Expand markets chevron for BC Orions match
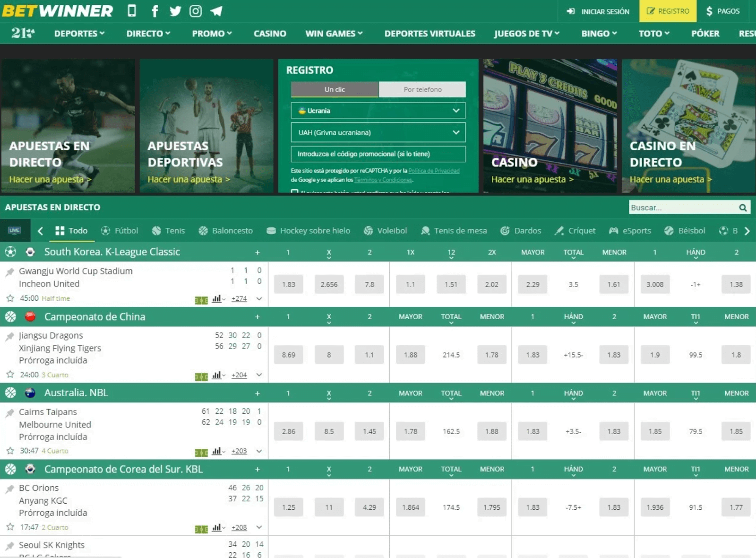The width and height of the screenshot is (756, 558). pyautogui.click(x=259, y=527)
